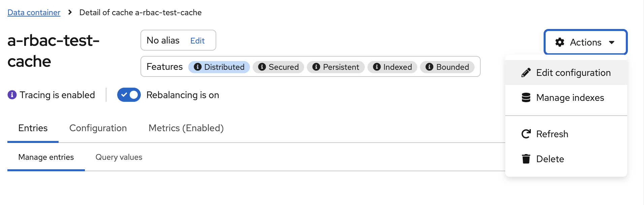The image size is (644, 205).
Task: Click the refresh arrow icon in Actions menu
Action: click(525, 134)
